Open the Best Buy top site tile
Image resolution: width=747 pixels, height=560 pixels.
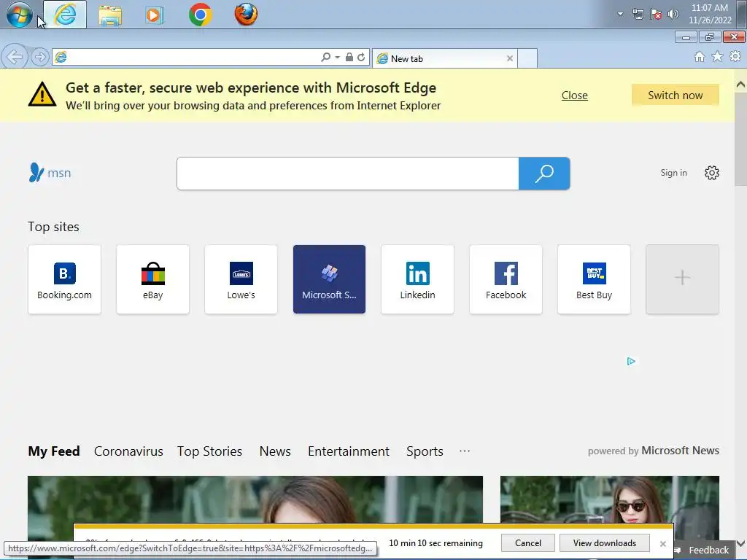(594, 279)
